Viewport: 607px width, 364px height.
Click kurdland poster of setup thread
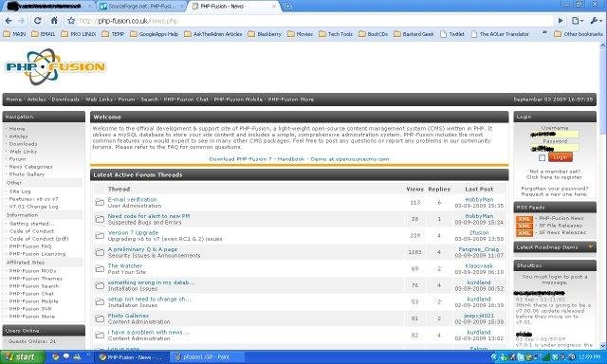(x=479, y=299)
